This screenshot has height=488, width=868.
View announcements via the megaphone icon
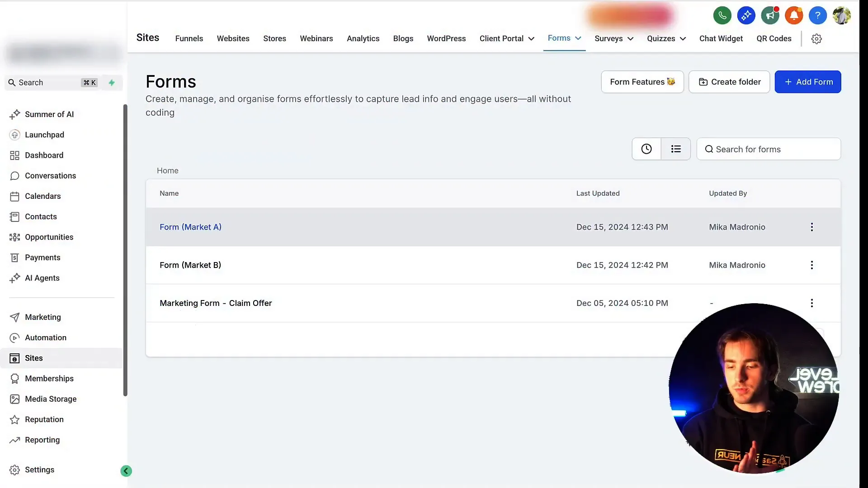[770, 15]
